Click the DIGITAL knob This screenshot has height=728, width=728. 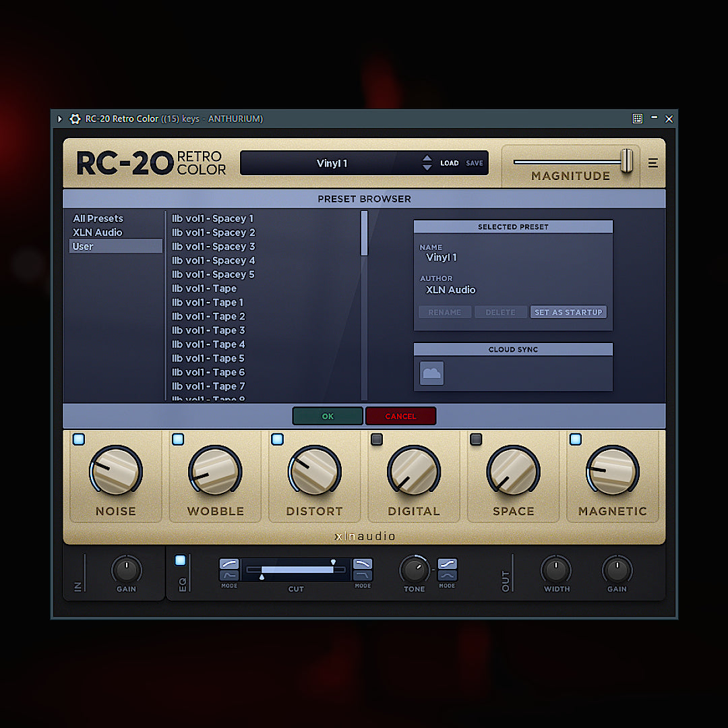pyautogui.click(x=414, y=471)
